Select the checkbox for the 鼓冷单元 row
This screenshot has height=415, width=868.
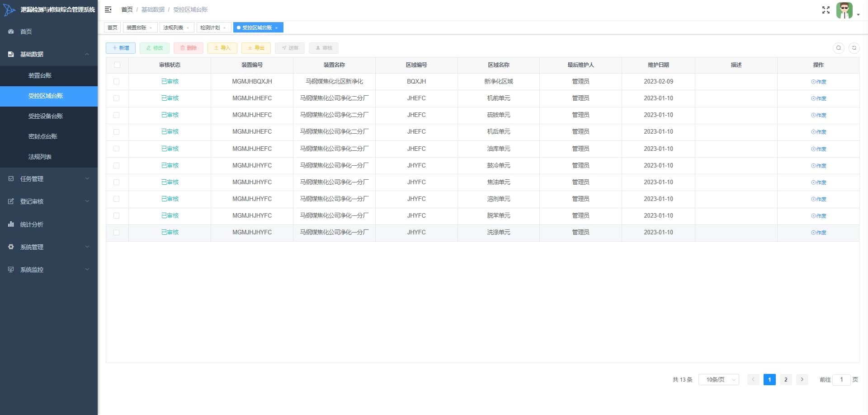click(x=117, y=166)
